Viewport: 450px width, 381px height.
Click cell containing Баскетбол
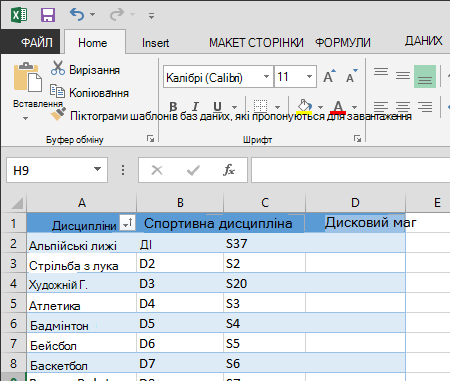point(82,363)
